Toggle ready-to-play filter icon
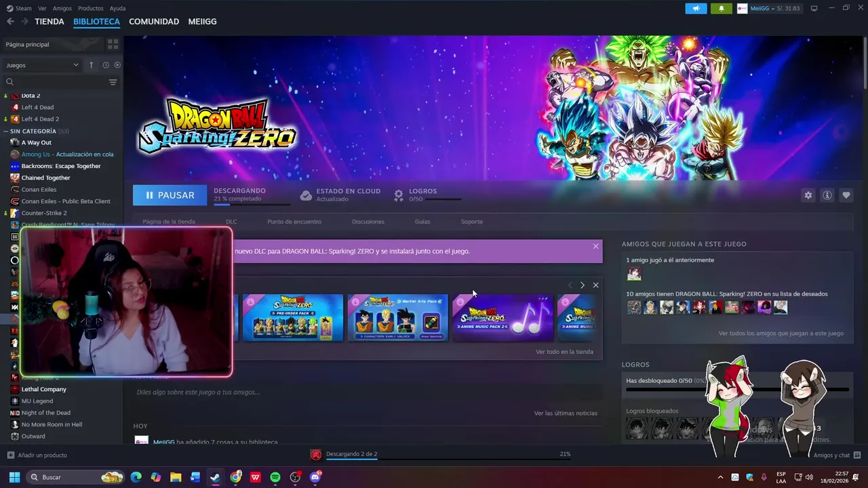The height and width of the screenshot is (488, 868). pos(117,65)
